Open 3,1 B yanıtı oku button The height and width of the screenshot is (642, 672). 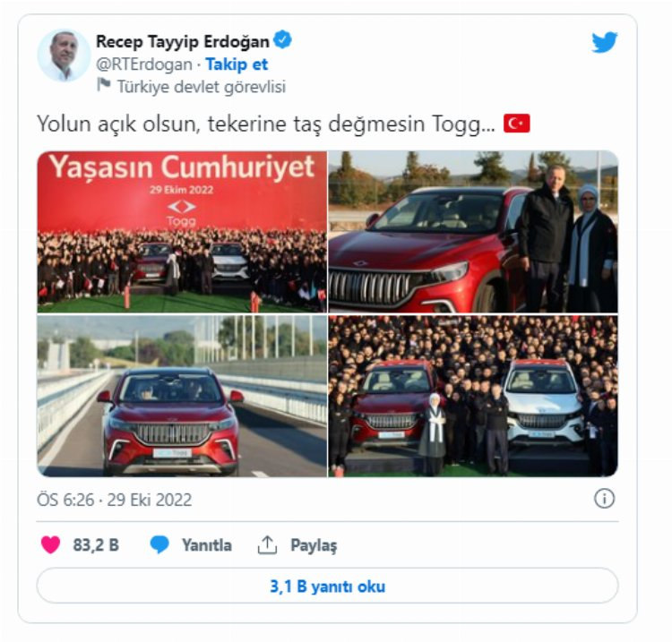tap(327, 586)
